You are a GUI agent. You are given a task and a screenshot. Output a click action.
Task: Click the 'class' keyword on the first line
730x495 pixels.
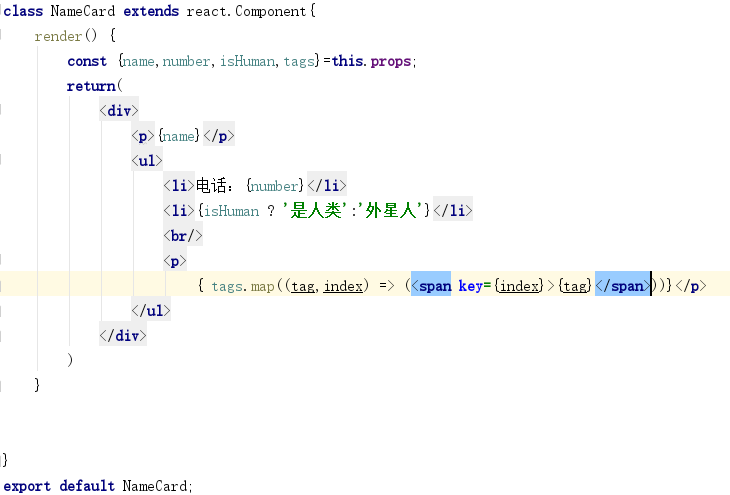[x=23, y=11]
